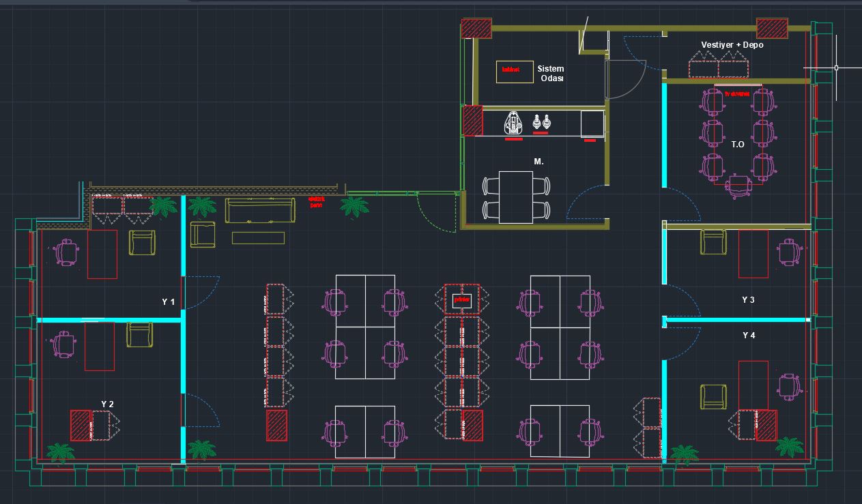Pick the yellow coffee table below the sofa

pyautogui.click(x=258, y=237)
